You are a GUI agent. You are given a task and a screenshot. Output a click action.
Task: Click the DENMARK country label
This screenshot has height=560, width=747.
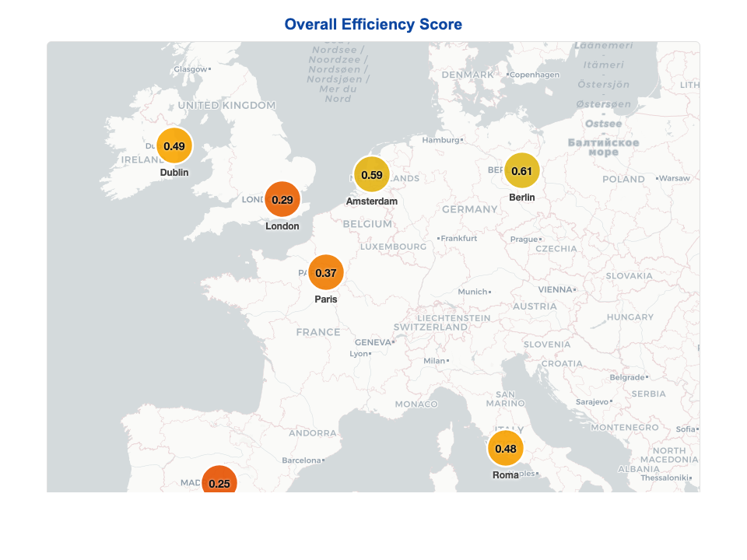pos(468,75)
